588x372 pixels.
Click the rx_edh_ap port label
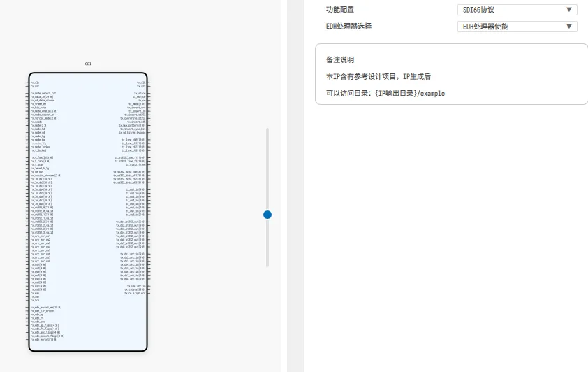pos(37,315)
